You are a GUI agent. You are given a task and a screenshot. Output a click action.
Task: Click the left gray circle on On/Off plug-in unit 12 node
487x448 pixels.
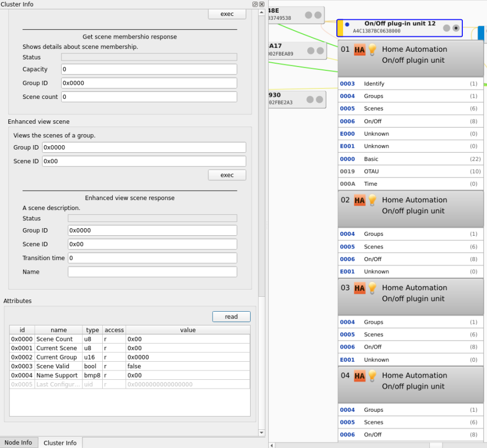click(x=447, y=28)
